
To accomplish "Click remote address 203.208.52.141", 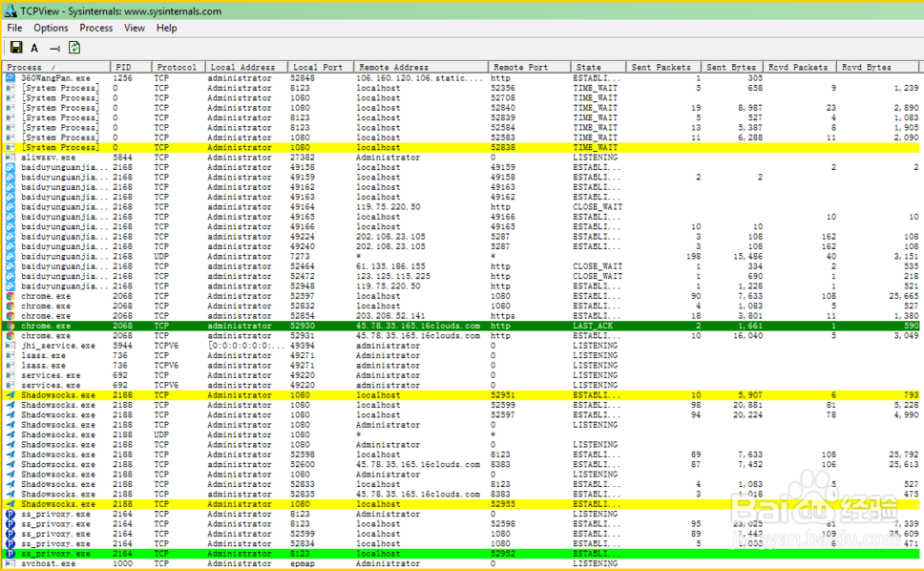I will (x=390, y=316).
